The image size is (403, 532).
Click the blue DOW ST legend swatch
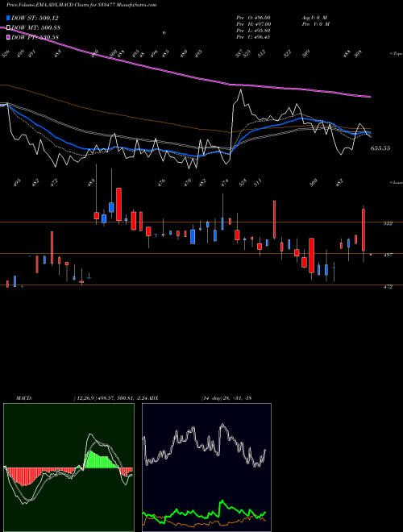pyautogui.click(x=8, y=18)
